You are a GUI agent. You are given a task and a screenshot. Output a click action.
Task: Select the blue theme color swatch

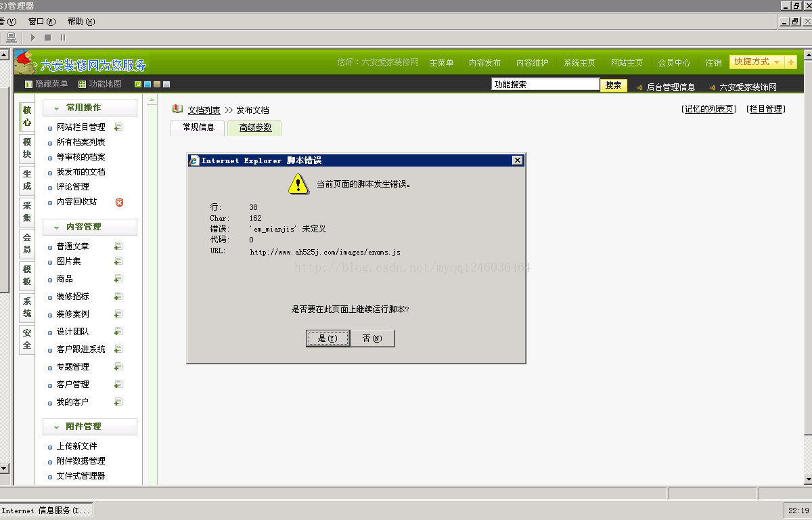coord(148,85)
